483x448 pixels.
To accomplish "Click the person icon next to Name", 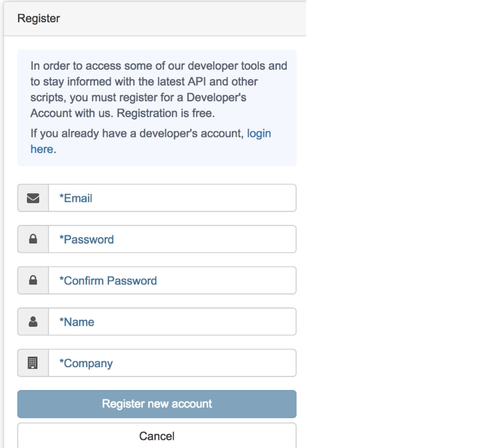I will tap(33, 322).
